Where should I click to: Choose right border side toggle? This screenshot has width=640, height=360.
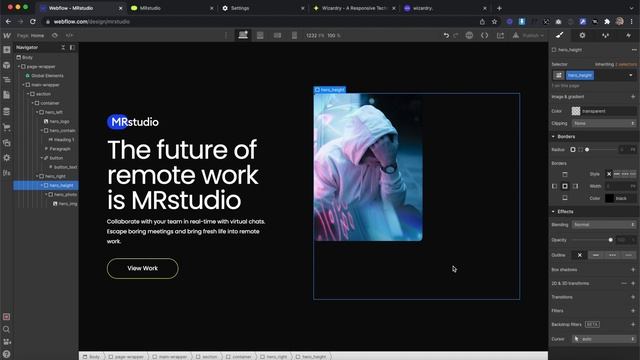point(576,186)
